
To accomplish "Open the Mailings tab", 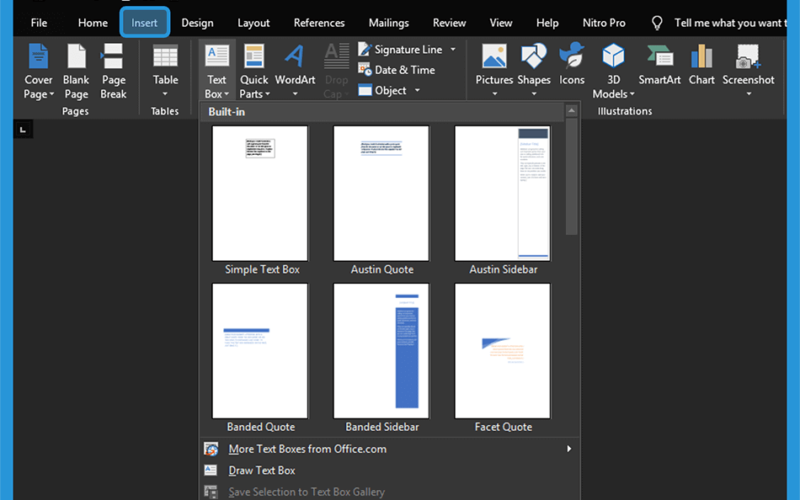I will (x=388, y=23).
